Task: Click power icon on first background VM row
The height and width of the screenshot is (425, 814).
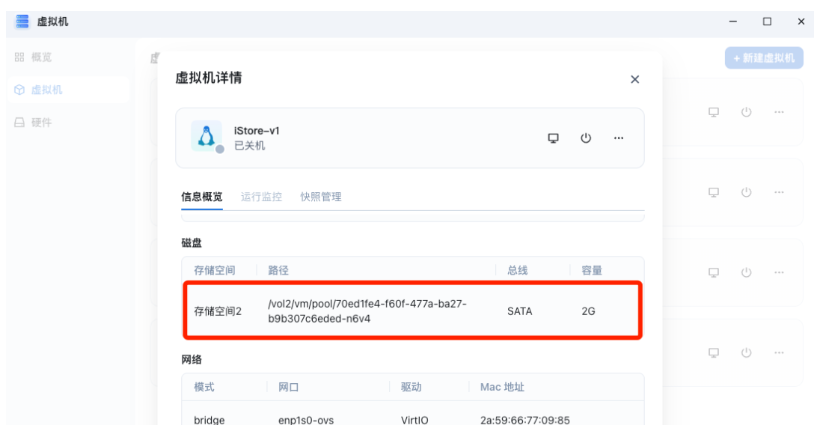Action: click(746, 112)
